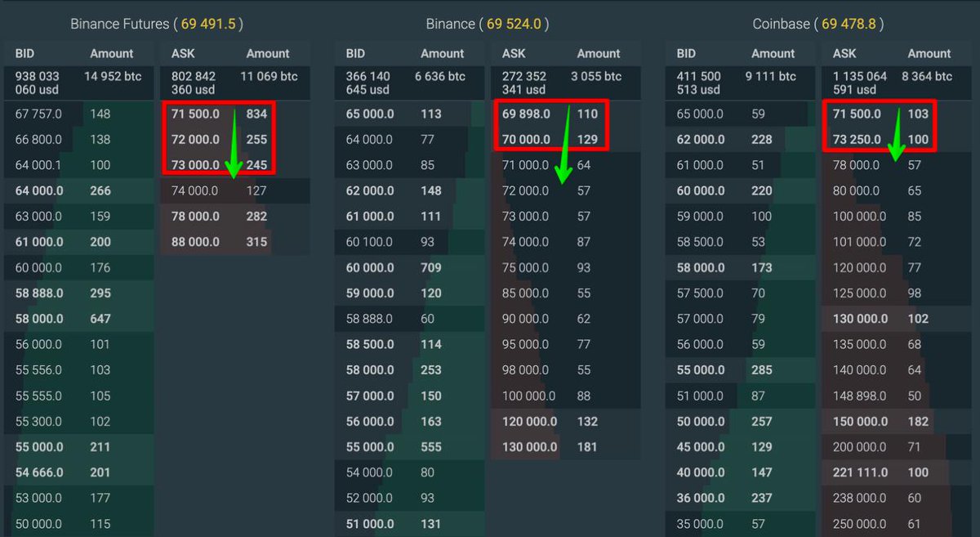Screen dimensions: 980x537
Task: Select the 67 757.0 bid price
Action: [x=38, y=114]
